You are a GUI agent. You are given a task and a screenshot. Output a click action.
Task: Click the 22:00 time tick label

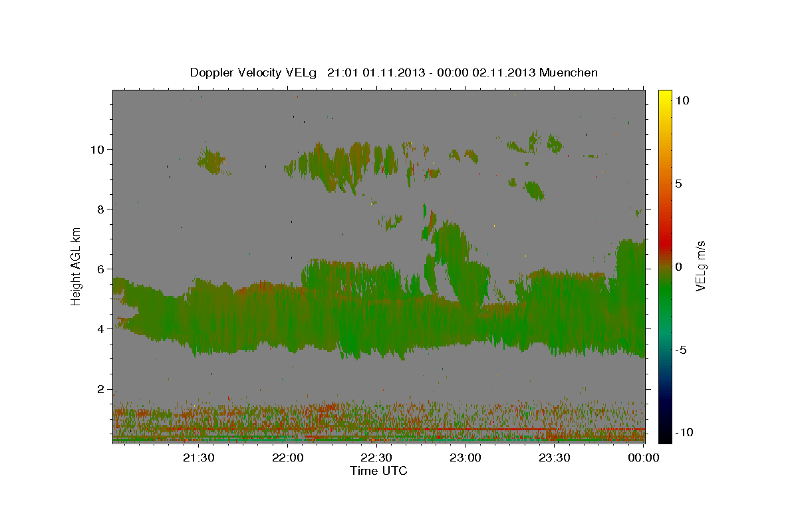tap(288, 458)
